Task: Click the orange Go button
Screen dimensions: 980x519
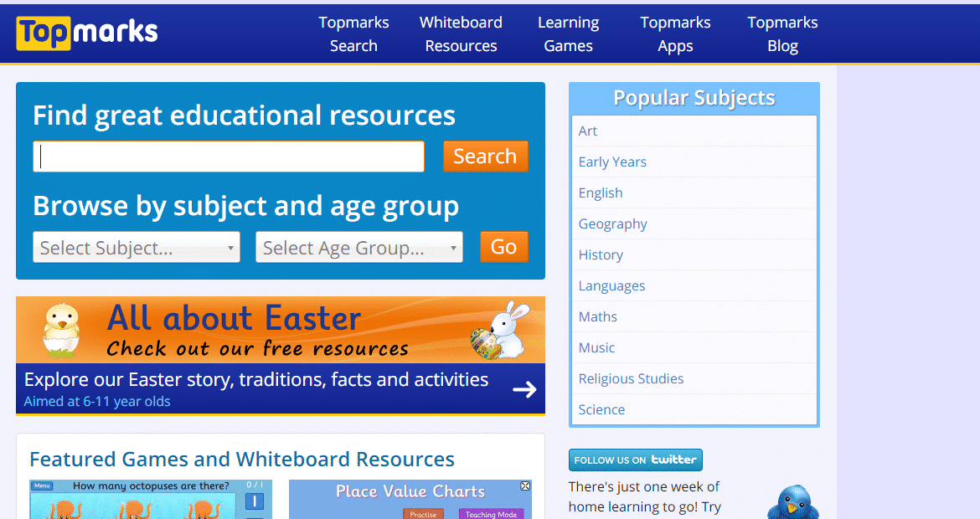Action: [503, 247]
